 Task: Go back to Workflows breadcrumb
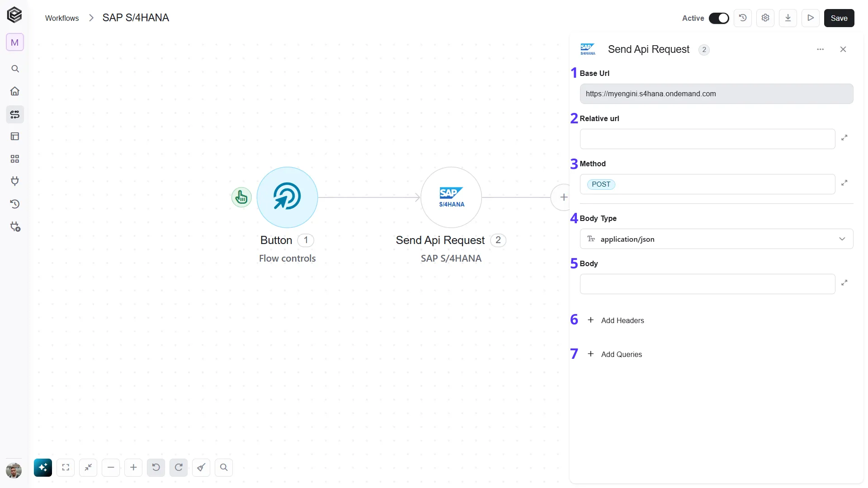pyautogui.click(x=62, y=18)
